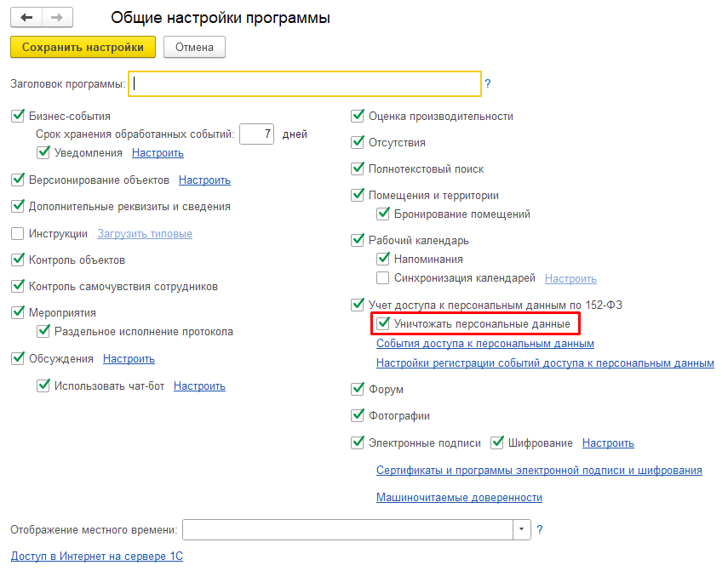Click help question mark beside program title

488,84
